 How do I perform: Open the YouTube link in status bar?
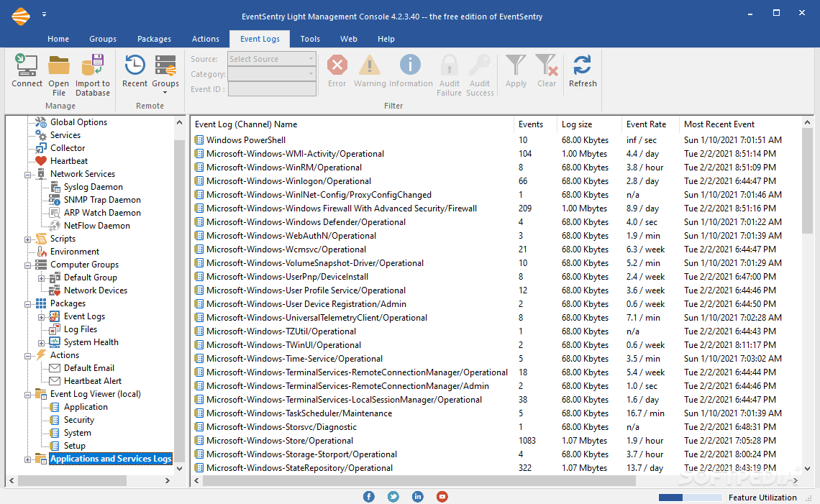click(442, 497)
